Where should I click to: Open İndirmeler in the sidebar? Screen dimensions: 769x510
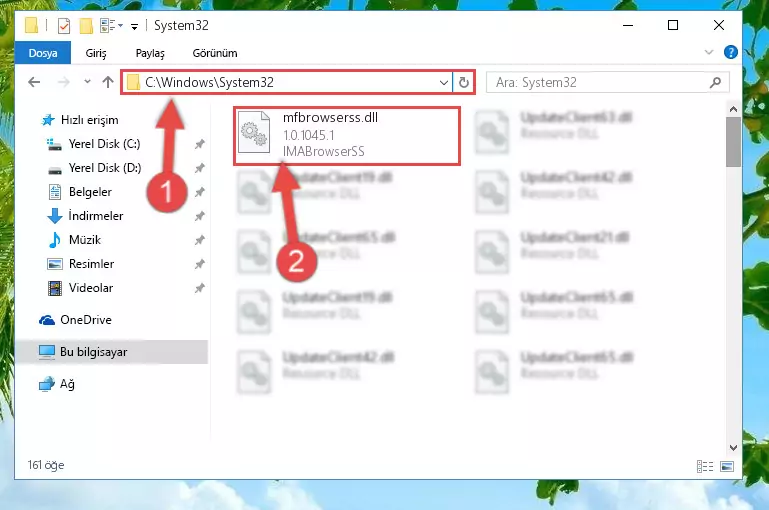pyautogui.click(x=96, y=216)
